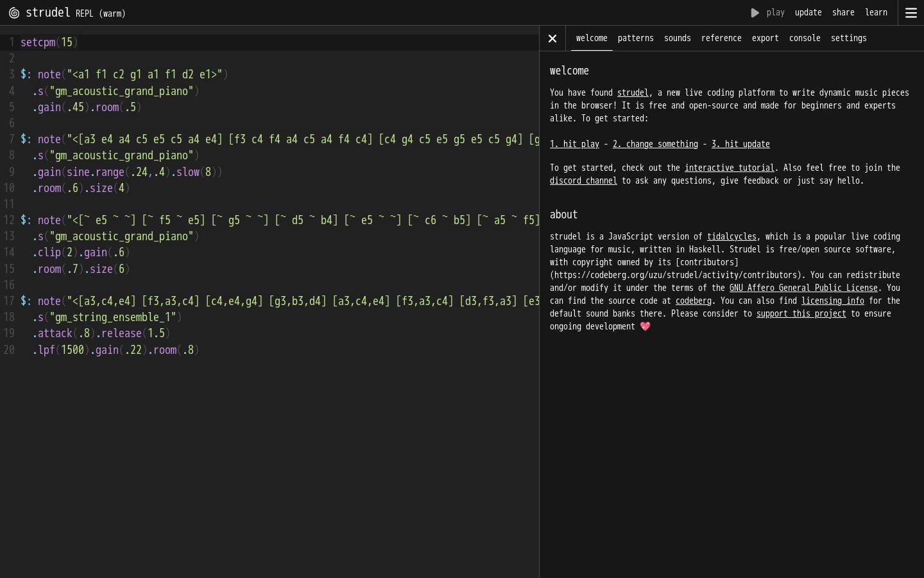This screenshot has width=924, height=578.
Task: Click the chord note pattern on line 17
Action: [x=303, y=301]
